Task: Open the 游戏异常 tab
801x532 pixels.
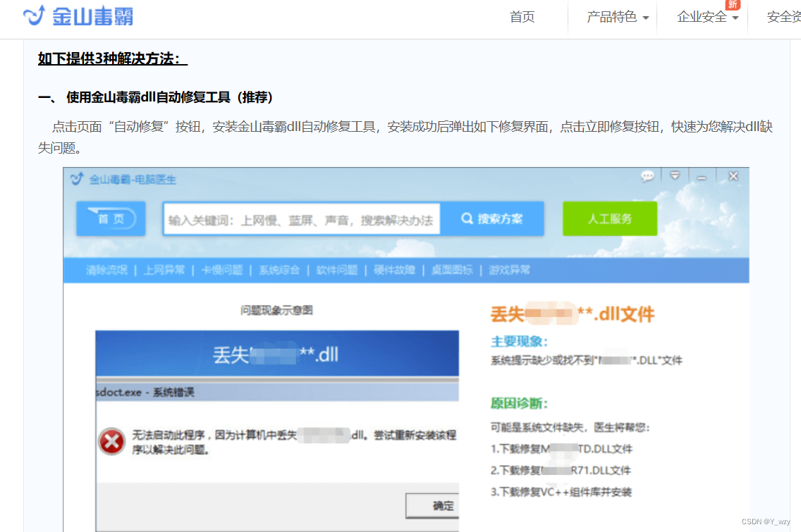Action: tap(508, 269)
